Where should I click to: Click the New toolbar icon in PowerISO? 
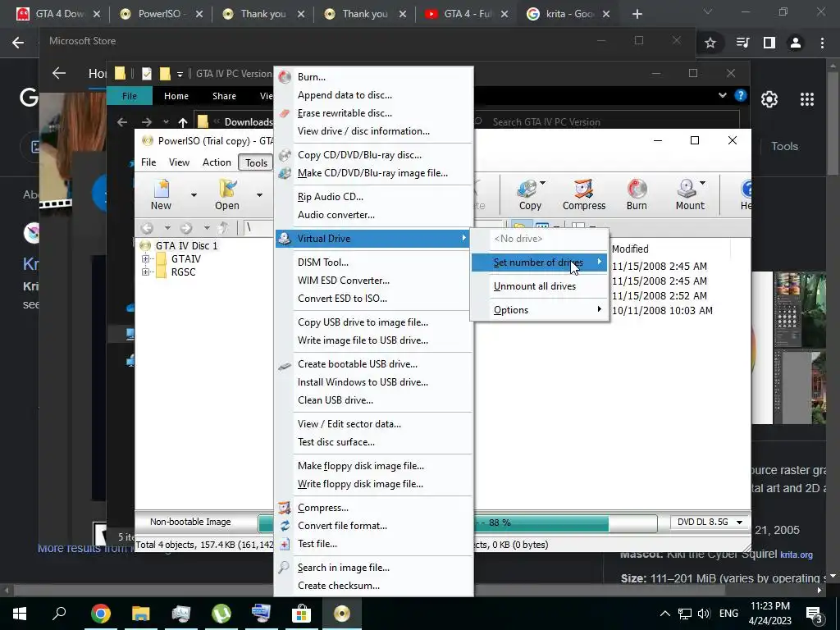[x=161, y=195]
